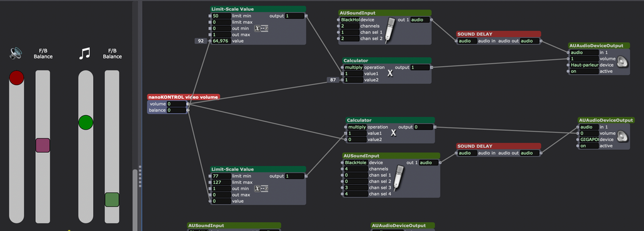Click the X multiply icon in top Calculator
The width and height of the screenshot is (644, 231).
(390, 73)
